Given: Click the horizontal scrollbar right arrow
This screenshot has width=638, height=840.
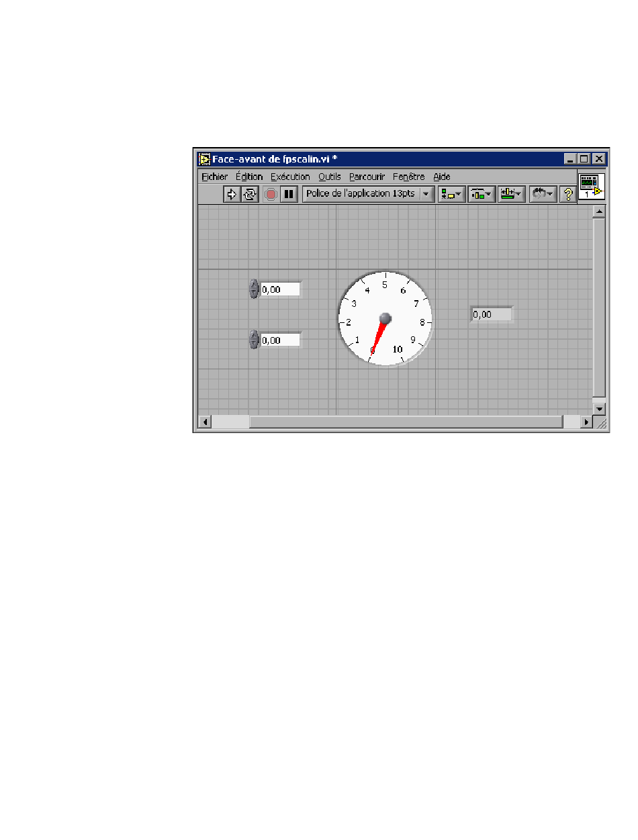Looking at the screenshot, I should click(586, 422).
